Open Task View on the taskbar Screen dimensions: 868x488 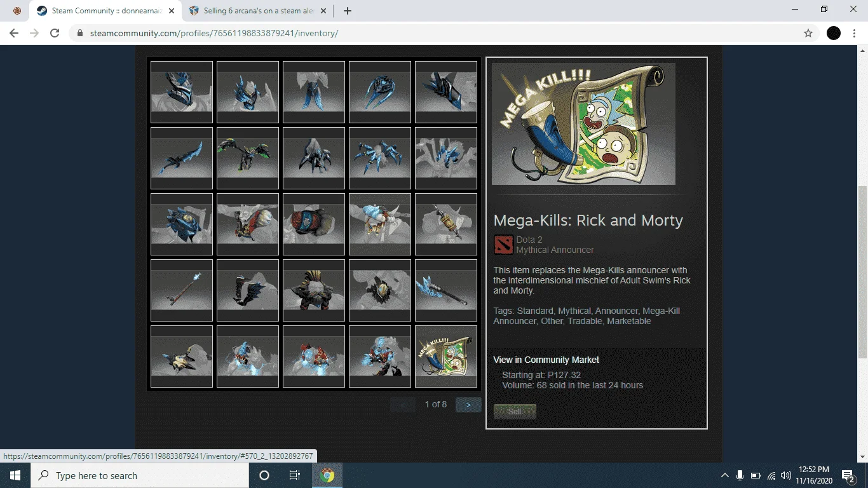click(295, 475)
